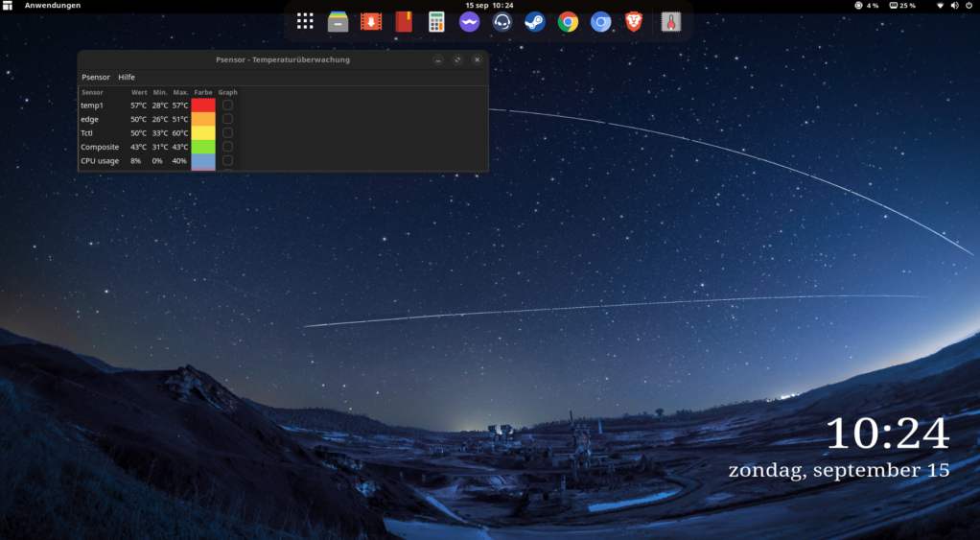
Task: Check the graph box for CPU usage
Action: tap(227, 161)
